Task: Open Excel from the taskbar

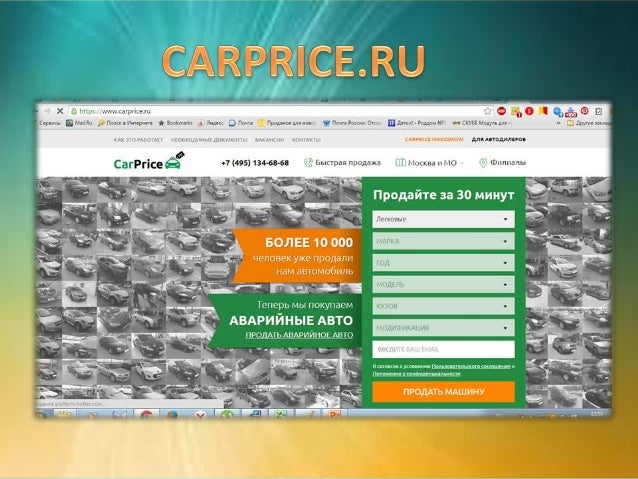Action: coord(280,415)
